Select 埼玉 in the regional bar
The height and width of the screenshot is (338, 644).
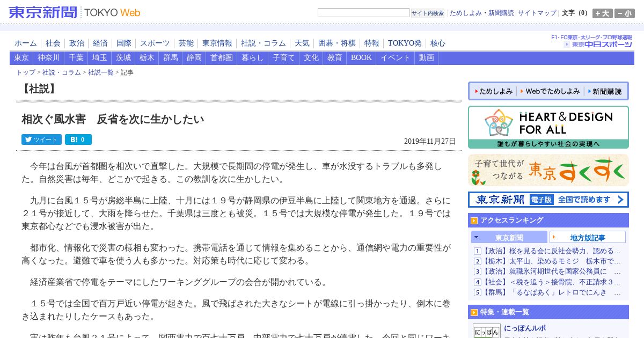click(x=100, y=58)
